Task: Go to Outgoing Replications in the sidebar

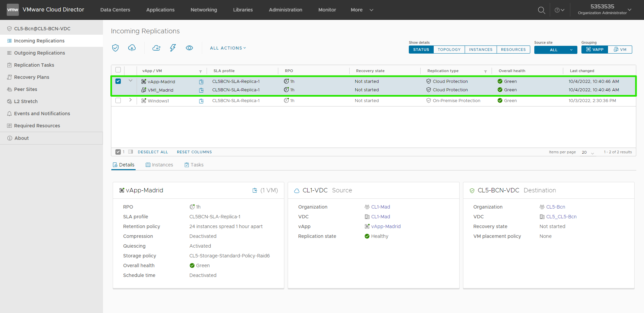Action: (x=51, y=53)
